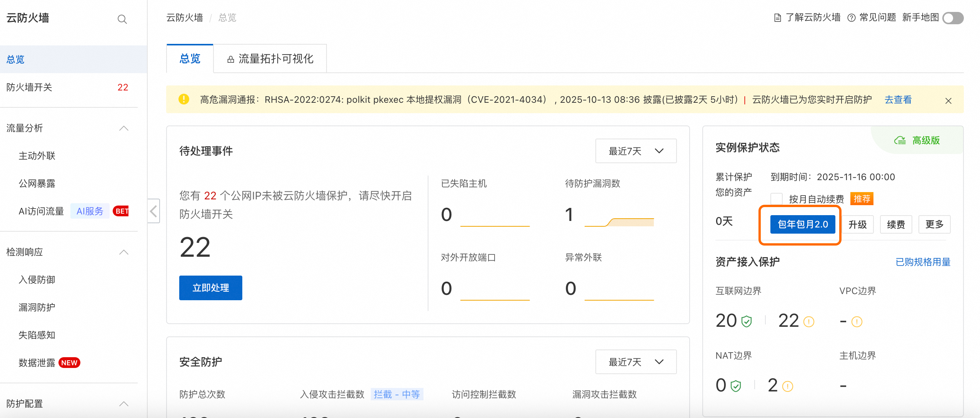
Task: Open 防火墙开关 in the sidebar
Action: (29, 87)
